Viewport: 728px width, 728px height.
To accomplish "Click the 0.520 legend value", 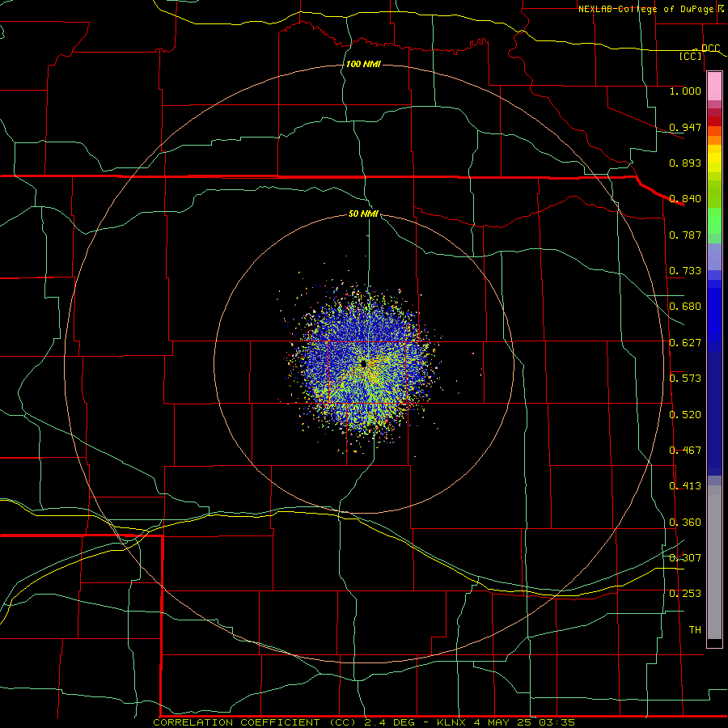I will tap(685, 415).
